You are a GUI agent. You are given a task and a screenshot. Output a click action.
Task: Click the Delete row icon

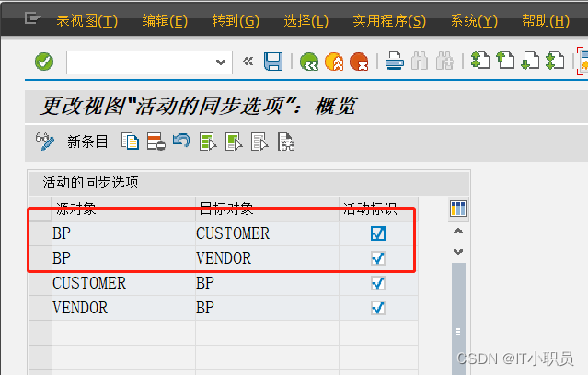pyautogui.click(x=156, y=142)
